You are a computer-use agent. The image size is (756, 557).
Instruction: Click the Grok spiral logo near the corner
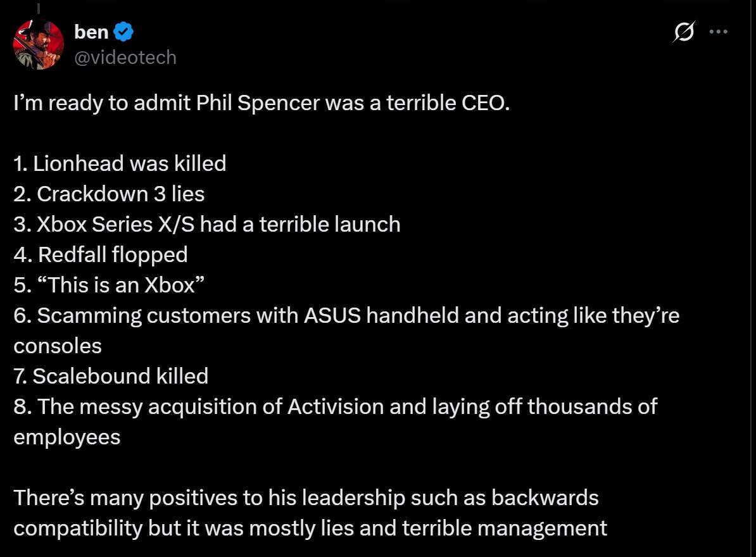pyautogui.click(x=685, y=30)
